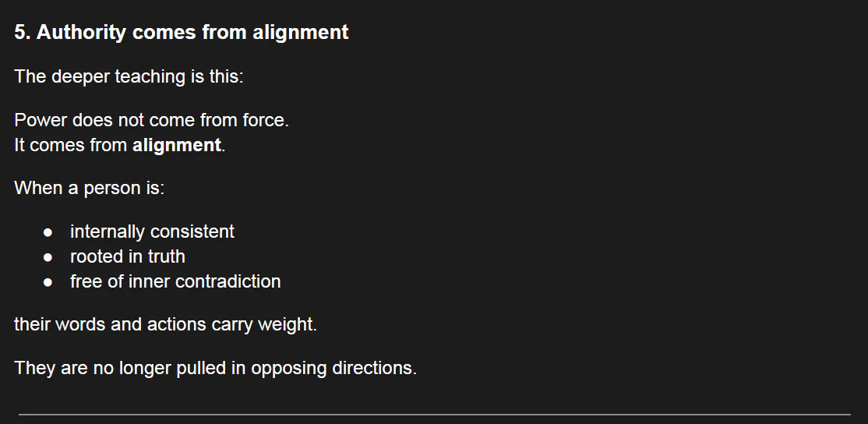Image resolution: width=868 pixels, height=424 pixels.
Task: Click the word 'opposing' in the last sentence
Action: 288,368
